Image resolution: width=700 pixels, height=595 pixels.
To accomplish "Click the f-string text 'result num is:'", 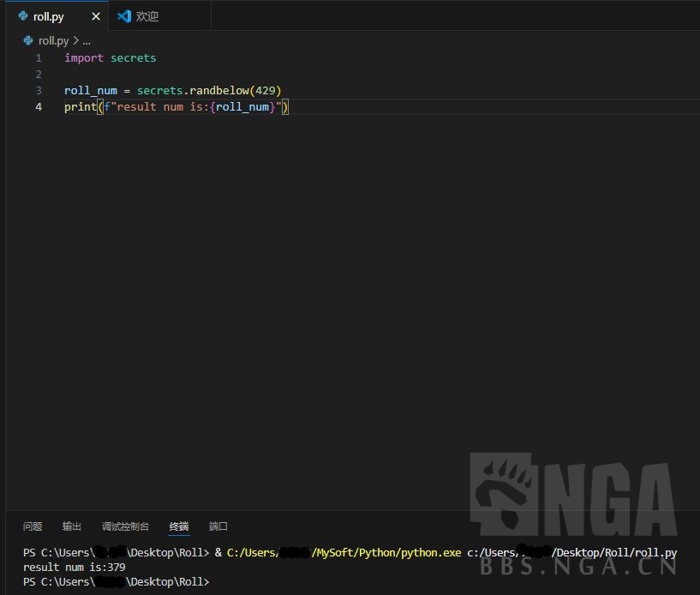I will coord(163,107).
